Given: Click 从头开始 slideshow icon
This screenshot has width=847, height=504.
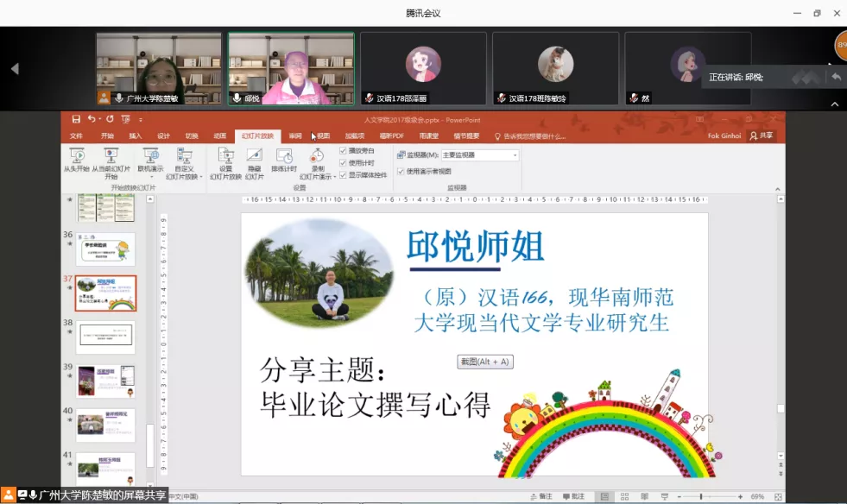Looking at the screenshot, I should click(x=76, y=157).
